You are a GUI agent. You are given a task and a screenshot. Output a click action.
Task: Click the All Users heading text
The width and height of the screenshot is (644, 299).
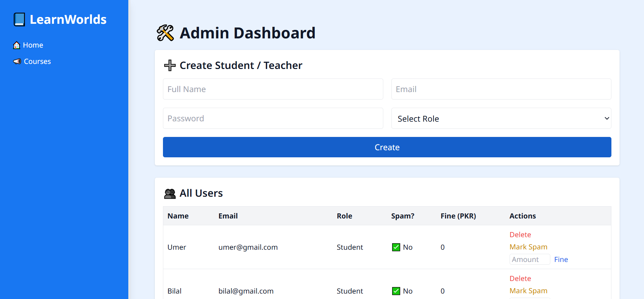(x=201, y=193)
